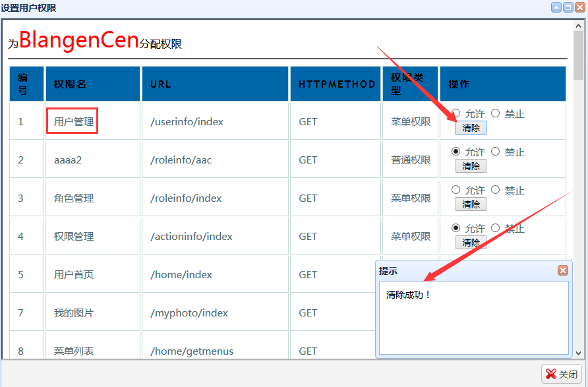588x387 pixels.
Task: Select 禁止 radio for 角色管理 row
Action: point(495,190)
